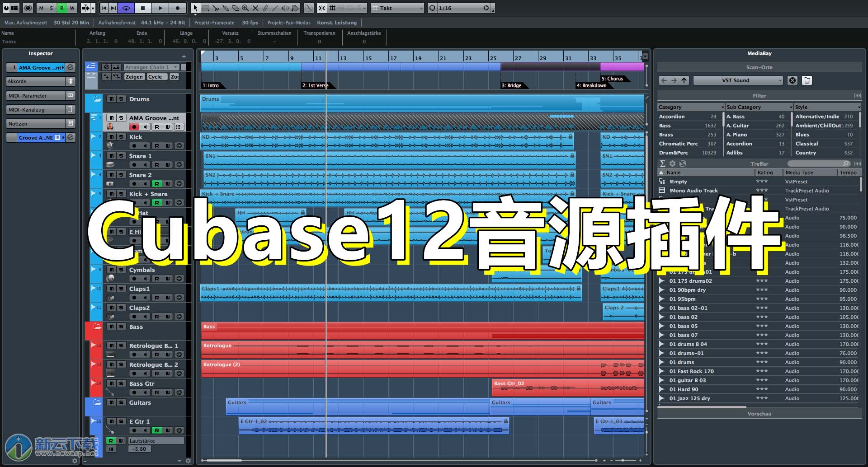The width and height of the screenshot is (868, 467).
Task: Open the e edit button beside Arranger Chain
Action: pos(106,67)
